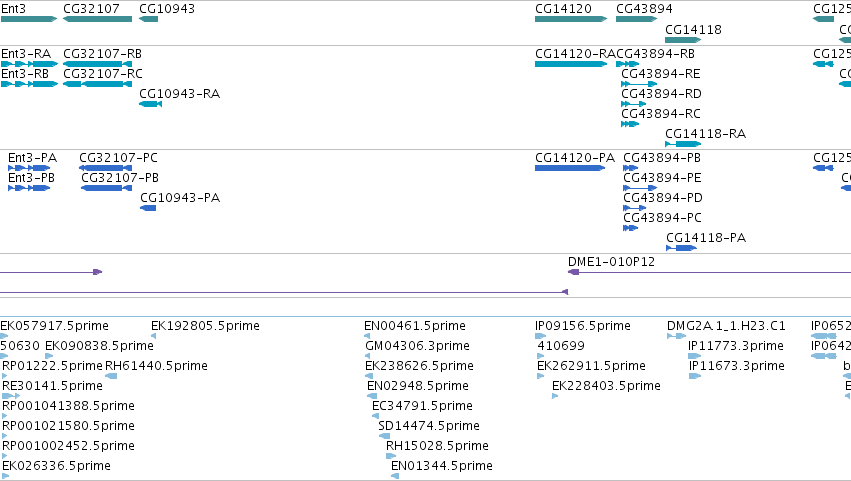Select the CG14120-PA protein bar

click(x=570, y=168)
